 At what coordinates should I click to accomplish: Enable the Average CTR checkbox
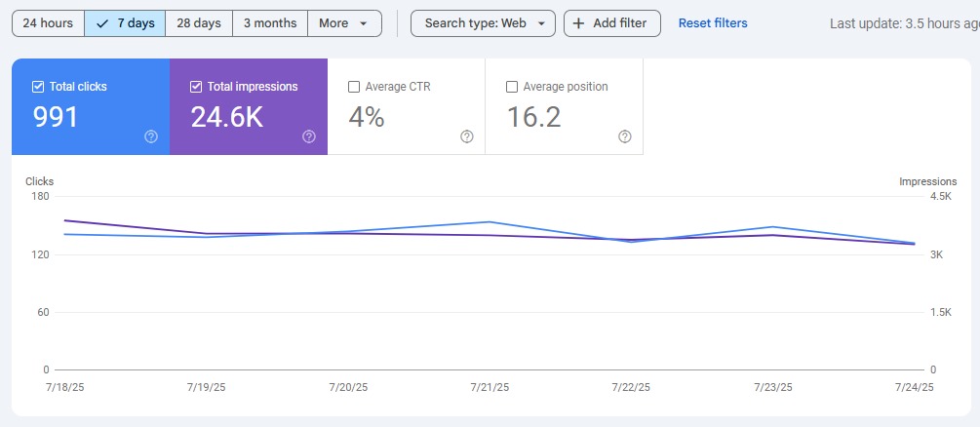354,87
